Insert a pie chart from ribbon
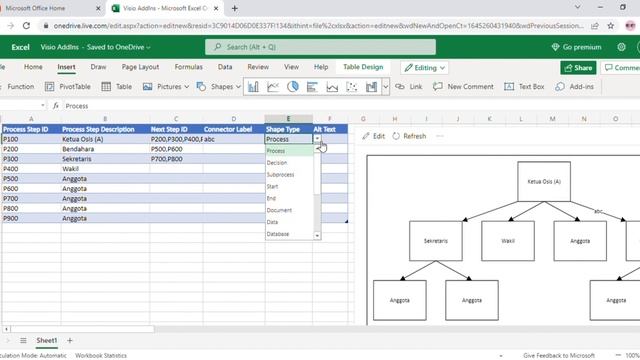The image size is (640, 360). tap(293, 87)
